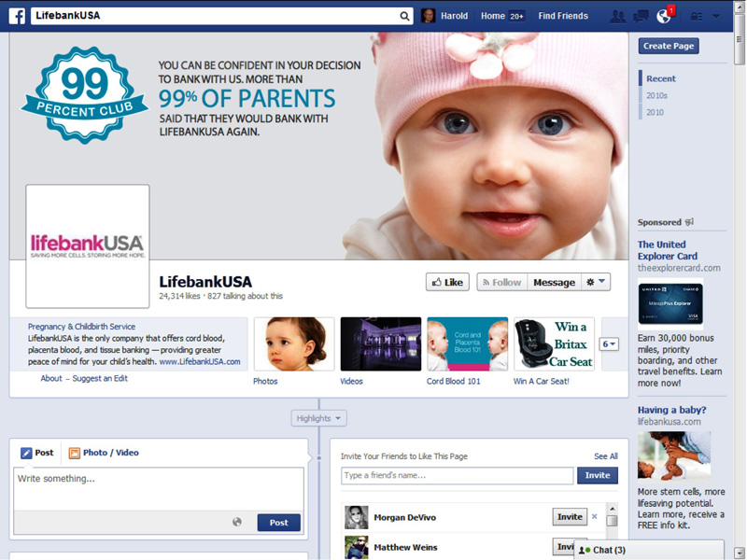Switch to the Photo / Video tab
Viewport: 747px width, 560px height.
click(103, 453)
